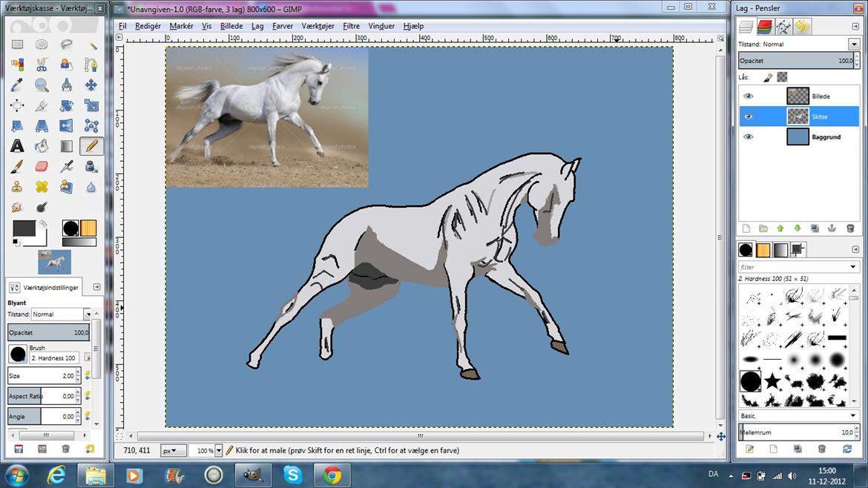Image resolution: width=868 pixels, height=488 pixels.
Task: Click the Color Picker eyedropper tool
Action: point(17,85)
